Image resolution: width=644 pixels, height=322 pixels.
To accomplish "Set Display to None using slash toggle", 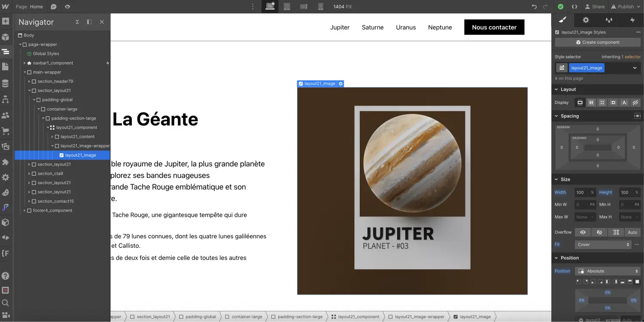I will [636, 102].
